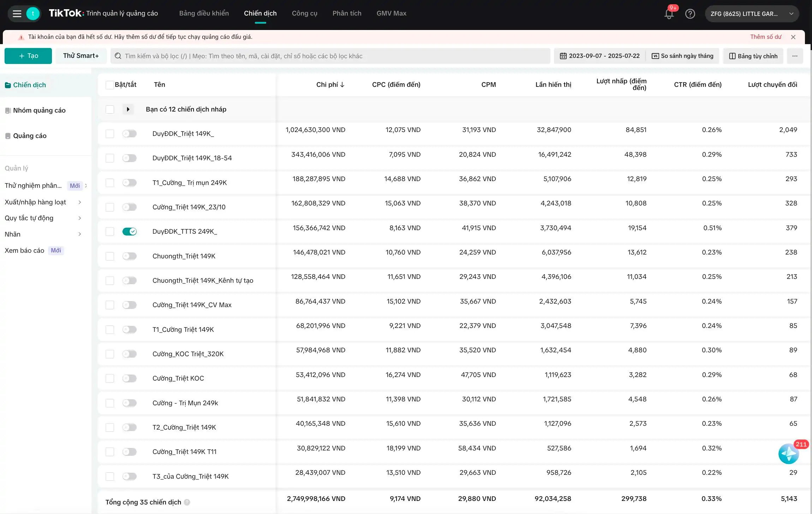Image resolution: width=812 pixels, height=514 pixels.
Task: Click the search magnifier icon
Action: [118, 56]
